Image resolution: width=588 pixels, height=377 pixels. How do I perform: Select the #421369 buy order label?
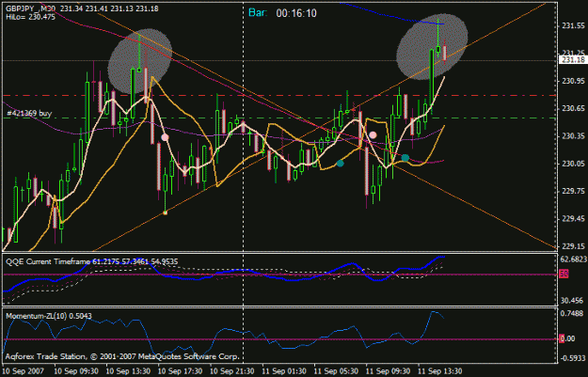(29, 113)
